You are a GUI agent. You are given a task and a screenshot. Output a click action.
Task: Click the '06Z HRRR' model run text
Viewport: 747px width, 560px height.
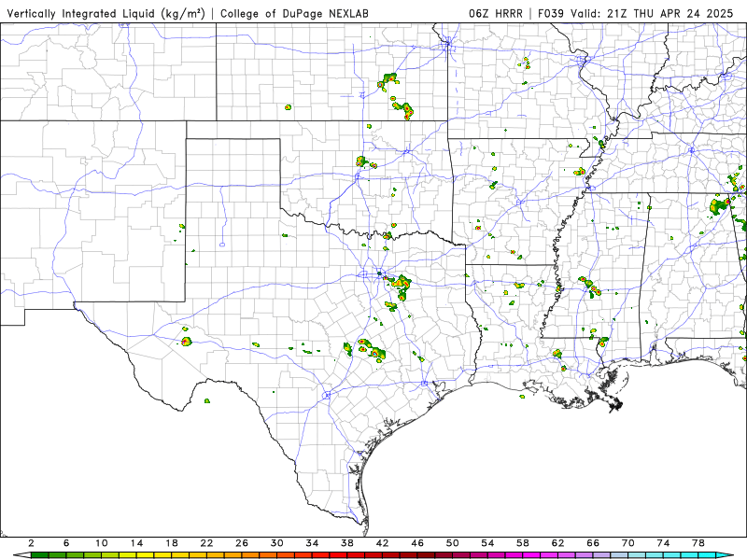(x=496, y=13)
